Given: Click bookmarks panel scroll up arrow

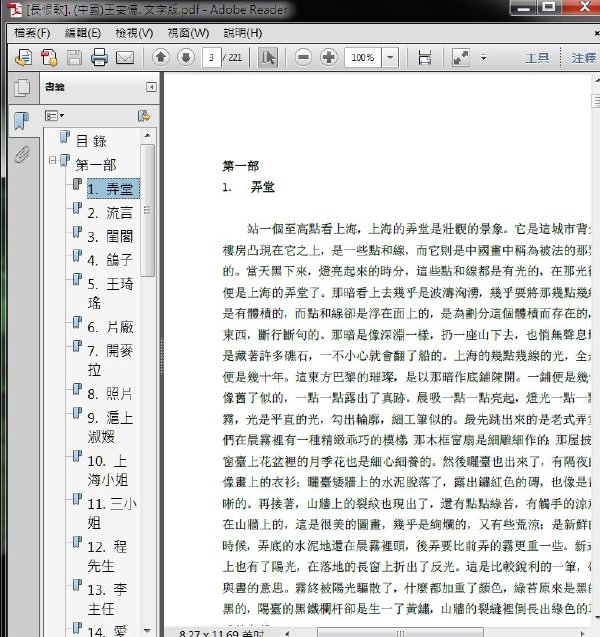Looking at the screenshot, I should coord(147,135).
